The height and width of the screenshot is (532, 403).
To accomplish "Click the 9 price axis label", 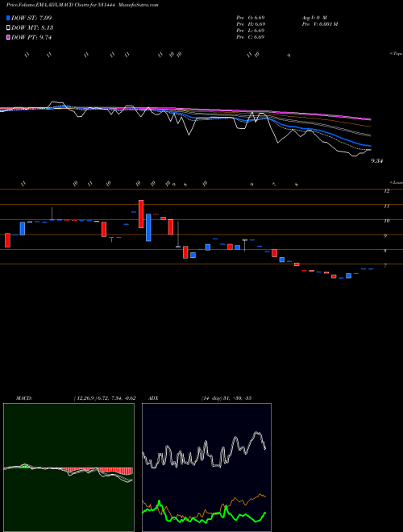I will tap(385, 236).
